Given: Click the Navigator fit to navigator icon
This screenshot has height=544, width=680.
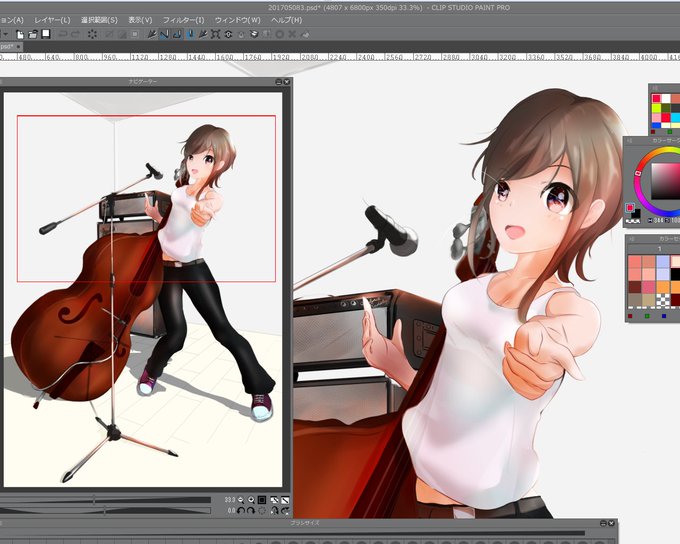Looking at the screenshot, I should (x=285, y=500).
